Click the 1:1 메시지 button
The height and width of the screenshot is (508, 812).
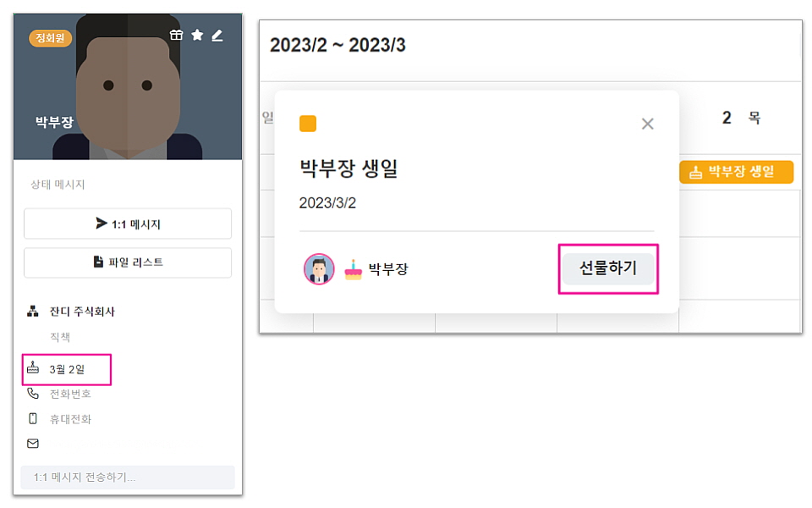point(128,224)
